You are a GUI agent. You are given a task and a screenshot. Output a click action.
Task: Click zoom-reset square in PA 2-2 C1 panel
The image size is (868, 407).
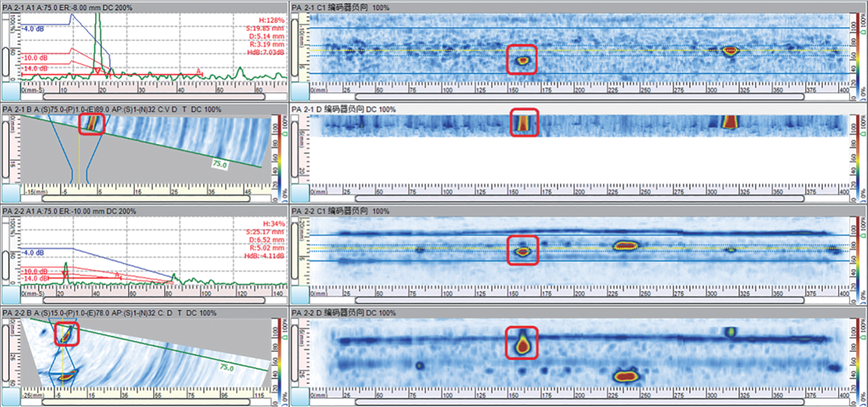point(299,296)
